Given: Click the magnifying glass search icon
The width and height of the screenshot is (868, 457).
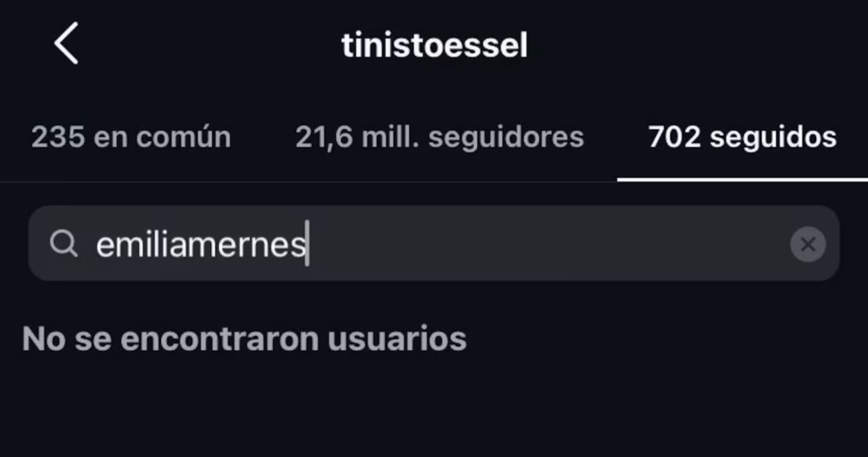Looking at the screenshot, I should [x=63, y=244].
